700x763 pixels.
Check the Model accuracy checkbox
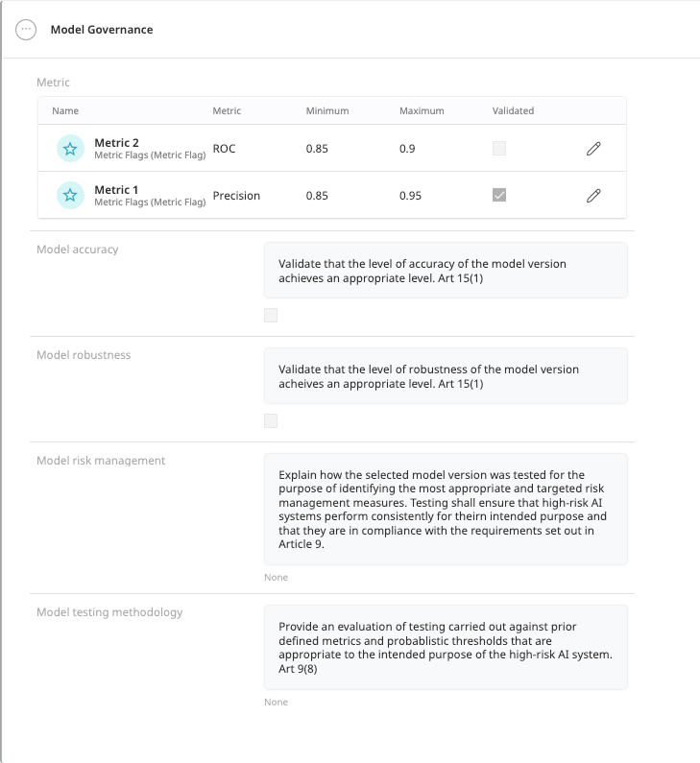click(x=271, y=315)
